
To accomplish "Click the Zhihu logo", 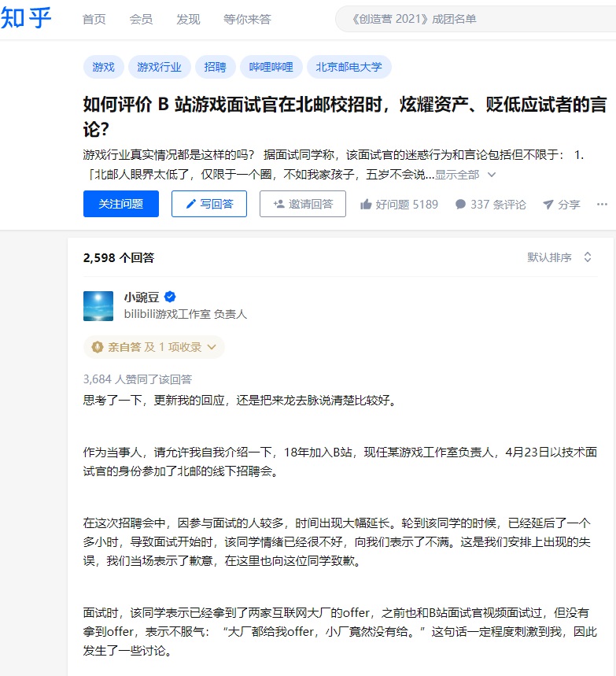I will coord(26,19).
